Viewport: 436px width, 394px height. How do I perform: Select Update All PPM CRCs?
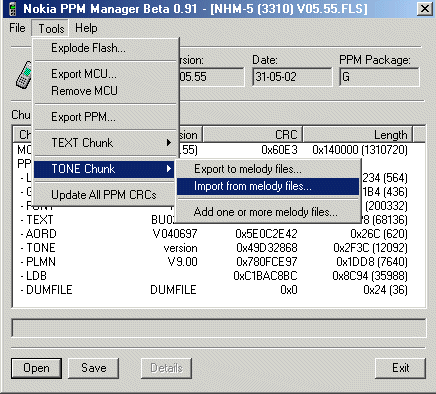pos(104,195)
